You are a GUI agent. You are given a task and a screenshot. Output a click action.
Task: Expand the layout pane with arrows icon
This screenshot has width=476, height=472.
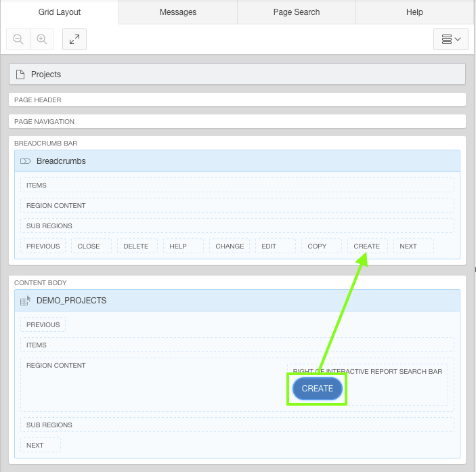coord(74,39)
